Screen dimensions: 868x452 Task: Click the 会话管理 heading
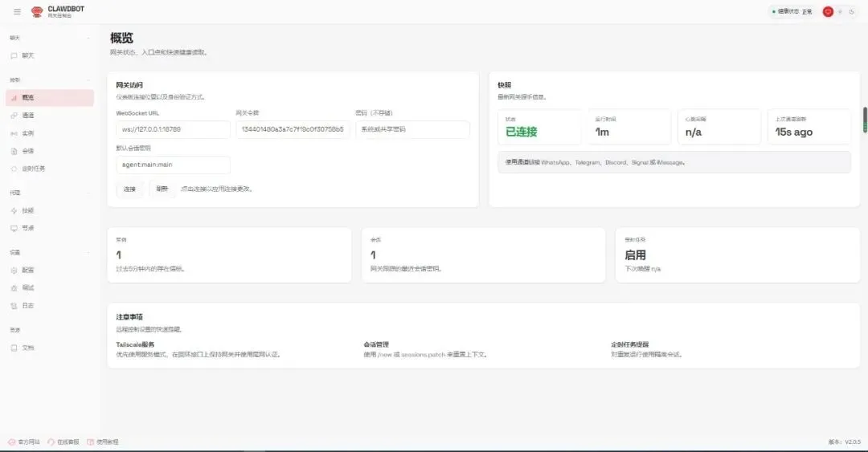pyautogui.click(x=376, y=344)
